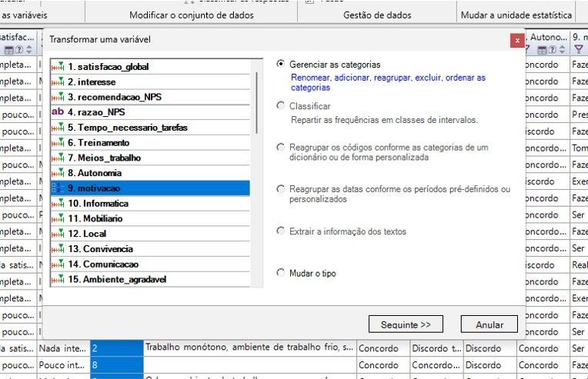Click scale icon beside Local
588x379 pixels.
tap(58, 234)
